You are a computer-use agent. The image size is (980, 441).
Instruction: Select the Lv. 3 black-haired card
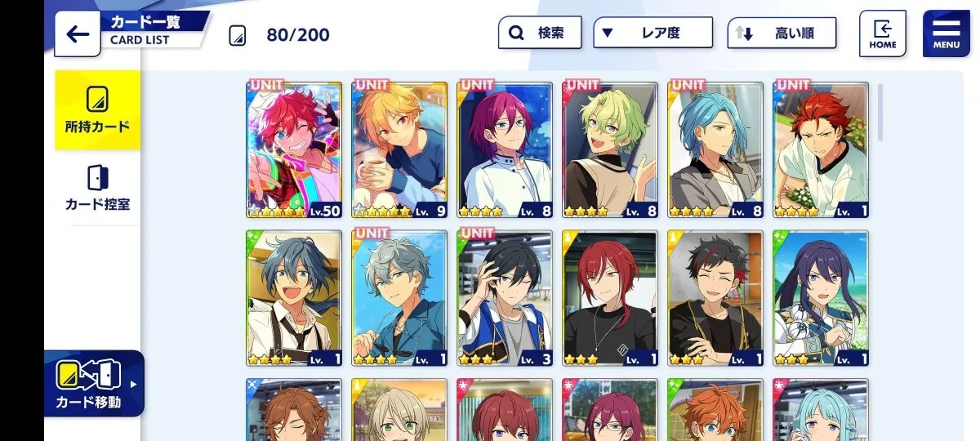click(x=505, y=298)
